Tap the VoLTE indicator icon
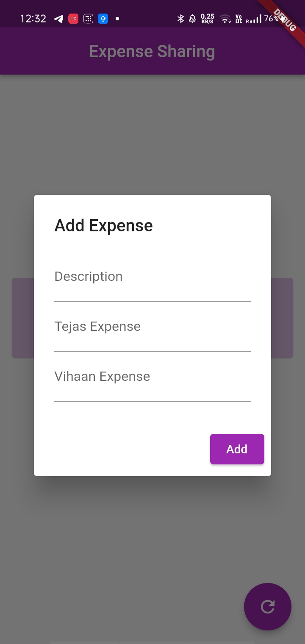305x644 pixels. [238, 19]
